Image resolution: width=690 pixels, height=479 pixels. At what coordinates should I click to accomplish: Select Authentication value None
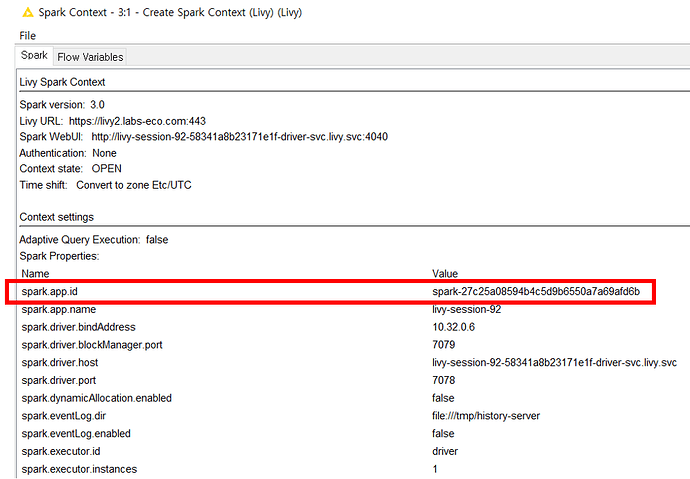pyautogui.click(x=104, y=153)
